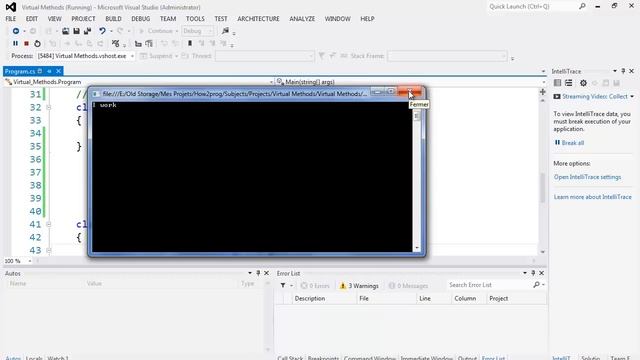Screen dimensions: 640x360
Task: Click the Quick Launch search magnifier
Action: coord(582,7)
